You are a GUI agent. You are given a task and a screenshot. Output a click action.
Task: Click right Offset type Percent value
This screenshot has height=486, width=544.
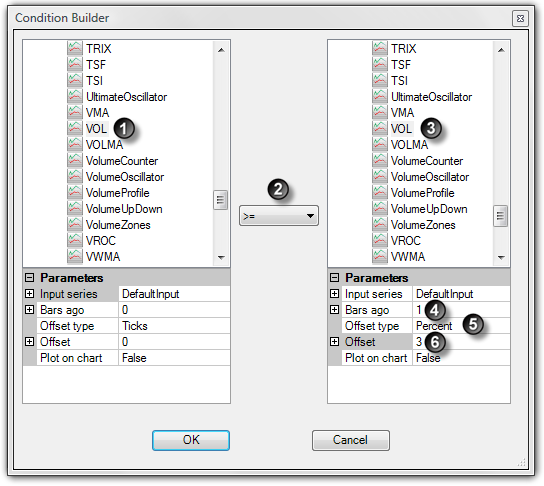point(461,326)
